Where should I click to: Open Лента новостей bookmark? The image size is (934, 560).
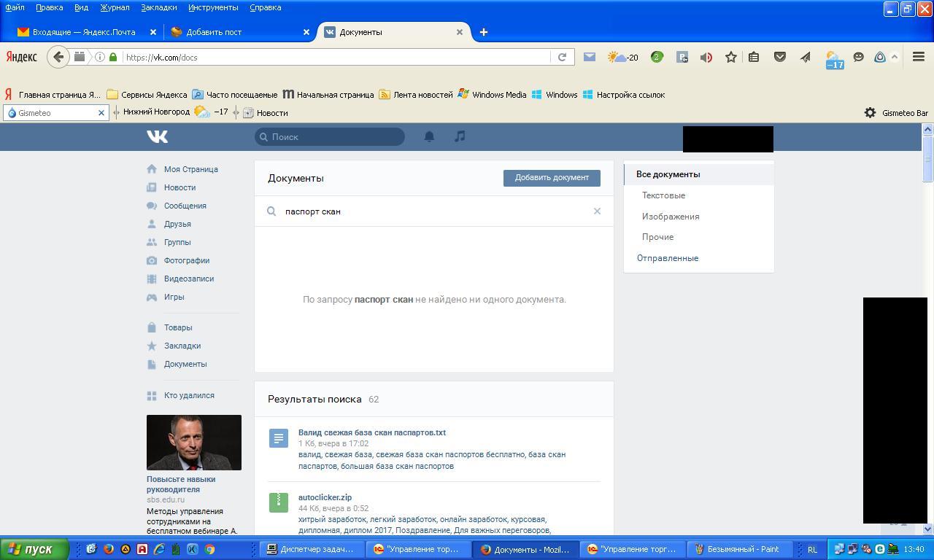416,95
